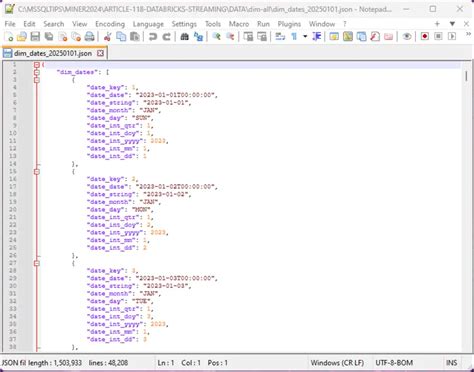
Task: Toggle the Show all characters pilcrow icon
Action: click(x=294, y=36)
